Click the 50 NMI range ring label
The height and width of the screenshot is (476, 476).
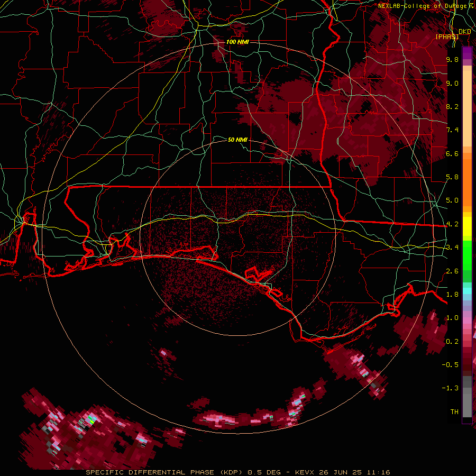tap(237, 140)
